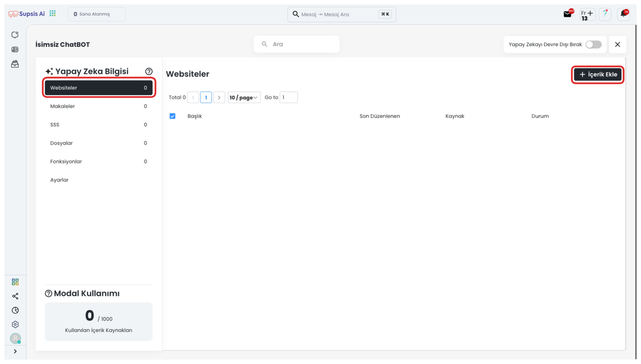Click help icon next to Yapay Zeka Bilgisi
This screenshot has height=364, width=641.
149,71
